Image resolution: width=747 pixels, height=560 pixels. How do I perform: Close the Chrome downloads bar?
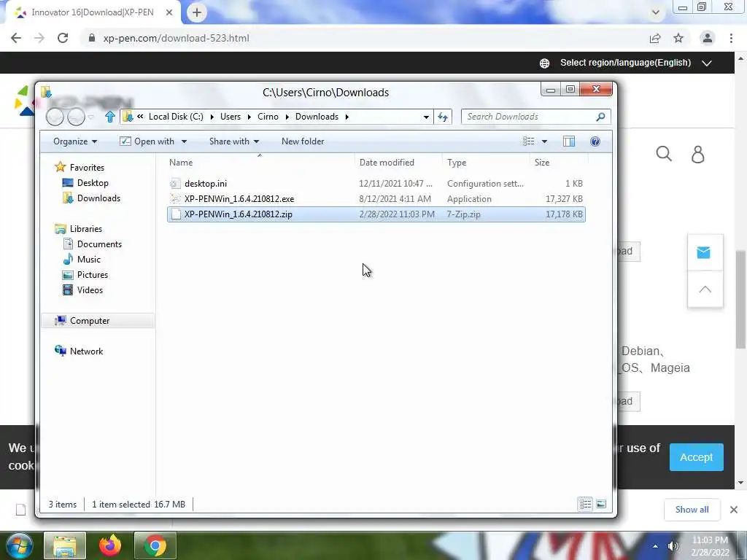coord(734,510)
